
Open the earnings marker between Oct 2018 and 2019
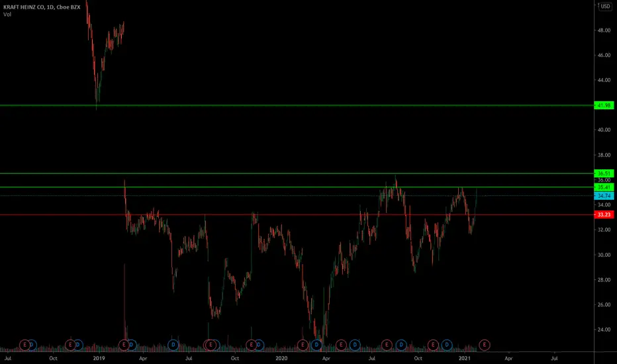[x=70, y=345]
